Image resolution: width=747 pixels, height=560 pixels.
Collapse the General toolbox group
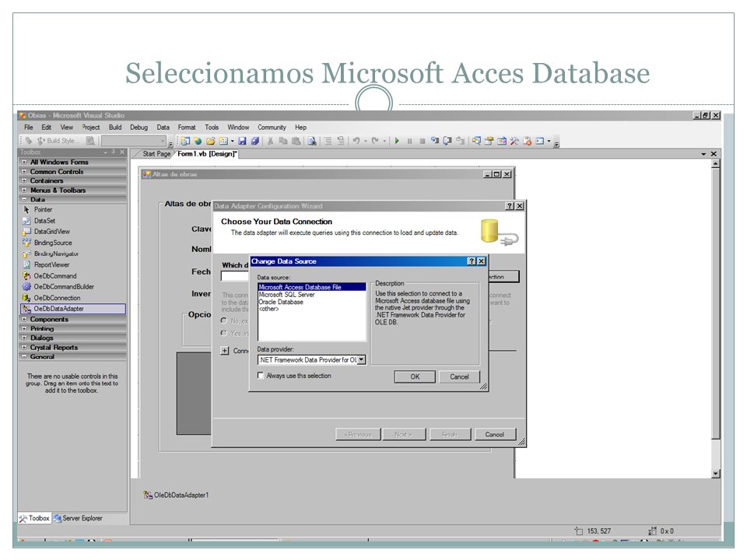[x=24, y=357]
